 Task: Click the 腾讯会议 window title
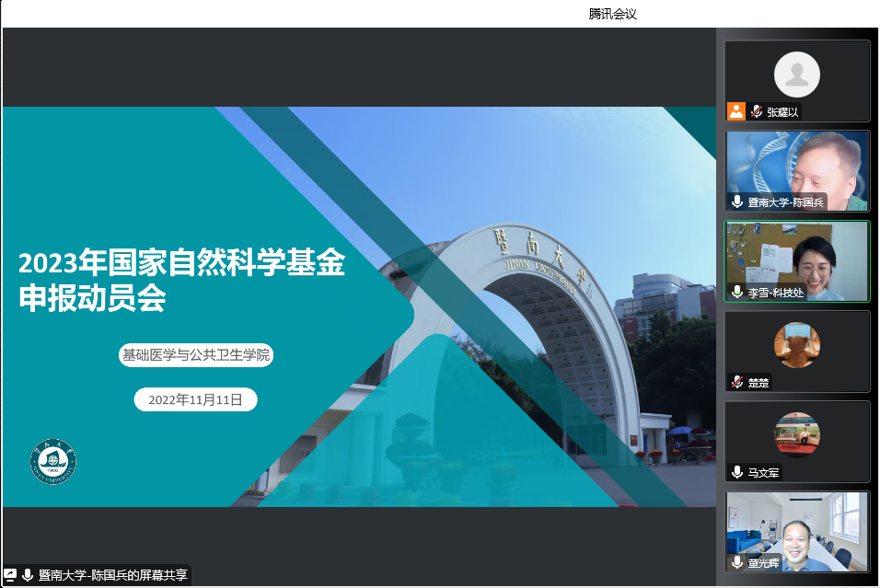point(613,14)
